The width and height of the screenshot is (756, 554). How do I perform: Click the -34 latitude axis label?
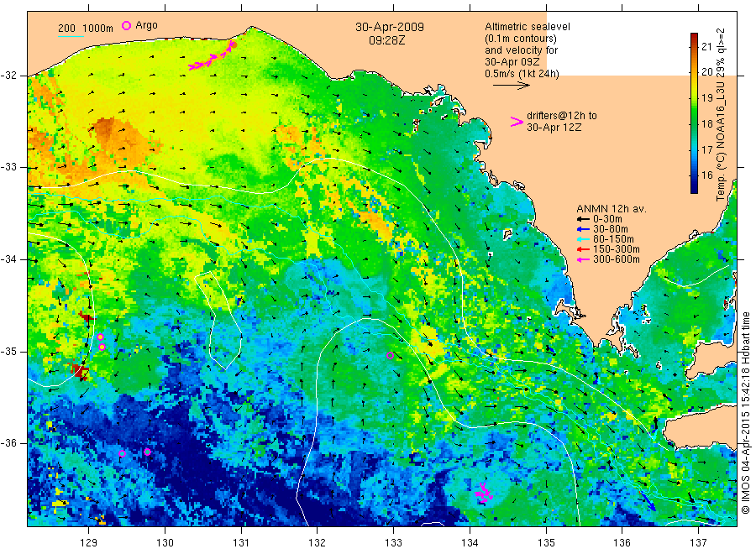(x=8, y=259)
